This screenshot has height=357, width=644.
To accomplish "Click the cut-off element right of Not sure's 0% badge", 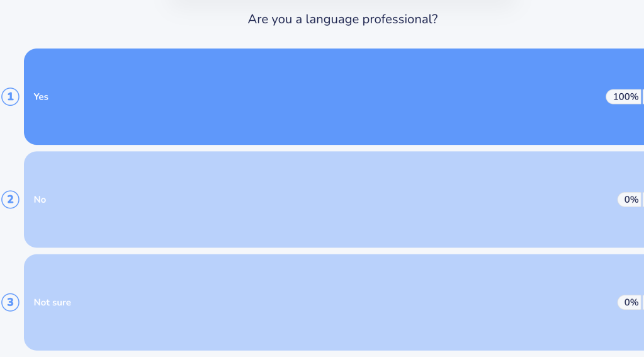I will click(x=643, y=302).
